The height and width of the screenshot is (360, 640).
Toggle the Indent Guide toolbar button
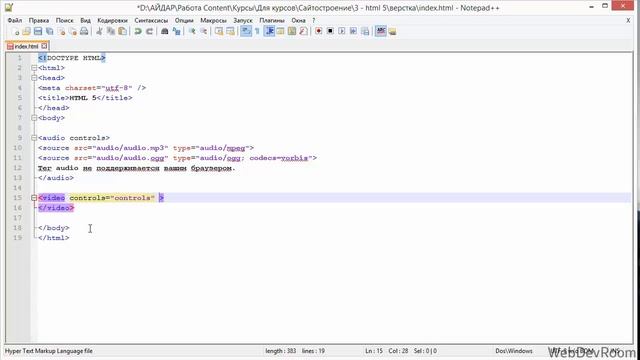point(269,31)
